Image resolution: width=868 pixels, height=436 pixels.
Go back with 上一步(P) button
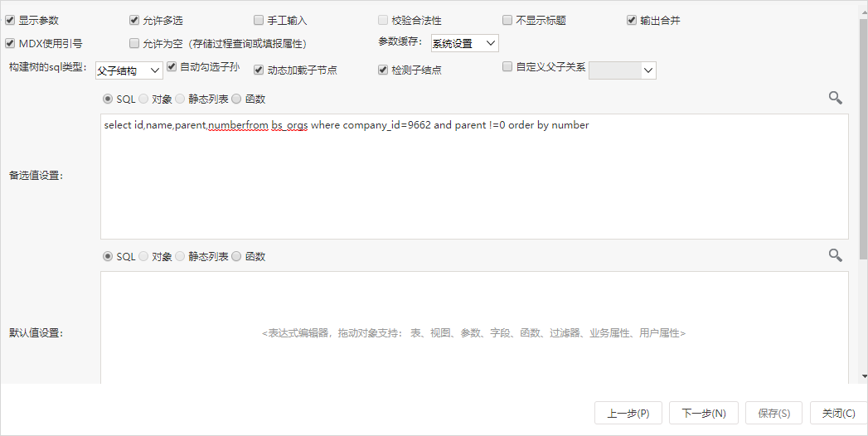[628, 413]
